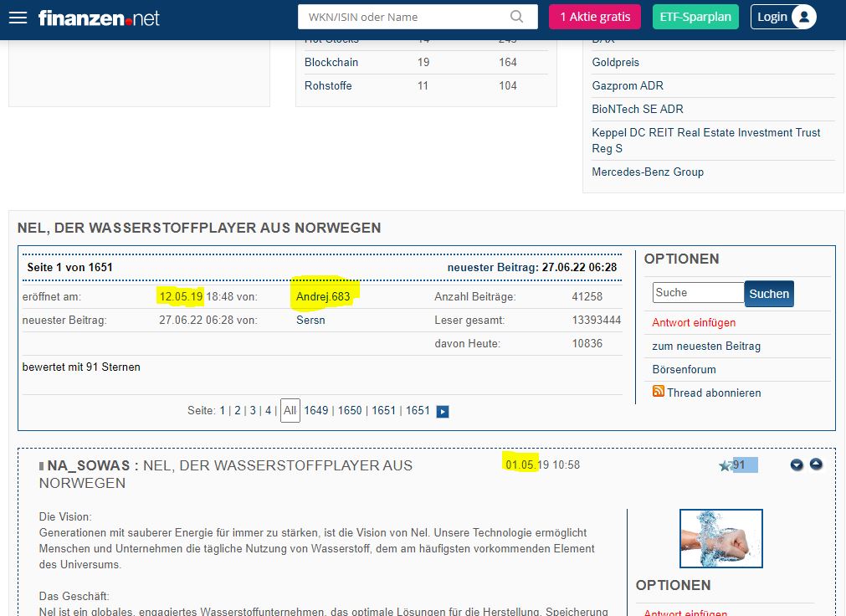This screenshot has width=846, height=616.
Task: Open user profile Sersn
Action: click(x=310, y=321)
